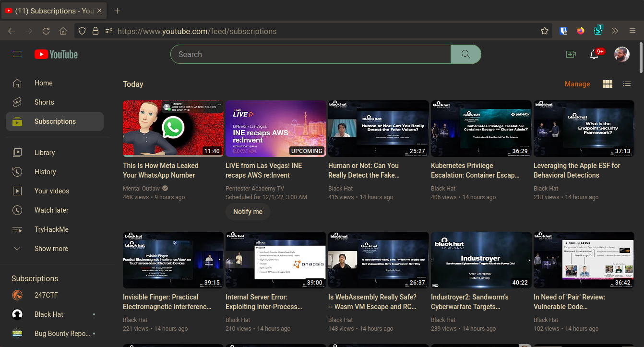Click the Home icon in the sidebar

[17, 83]
